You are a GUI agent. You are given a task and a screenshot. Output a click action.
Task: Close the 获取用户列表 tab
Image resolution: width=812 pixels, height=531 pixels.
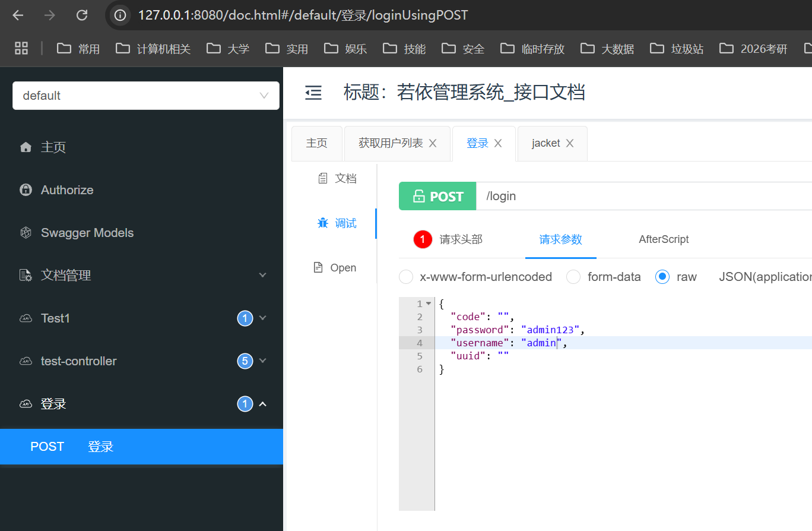coord(433,143)
